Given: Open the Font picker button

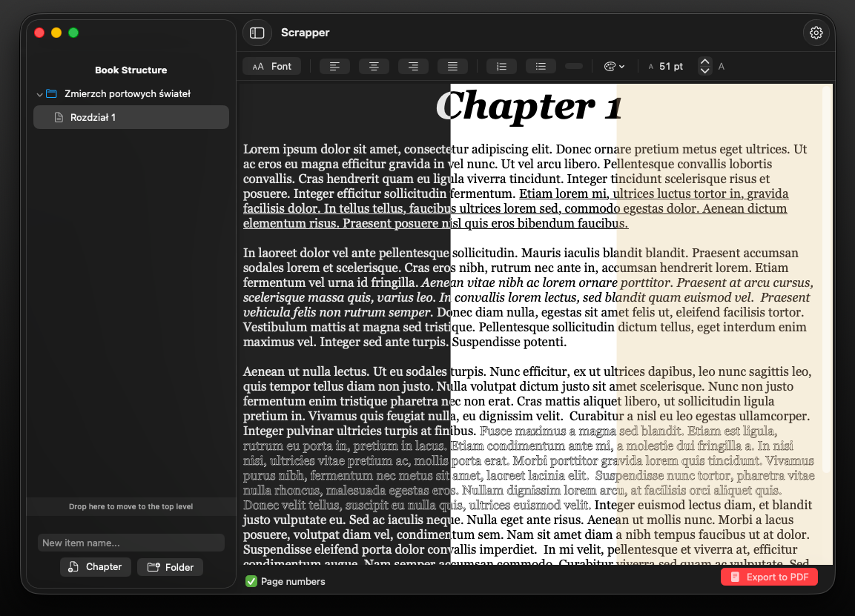Looking at the screenshot, I should (271, 67).
